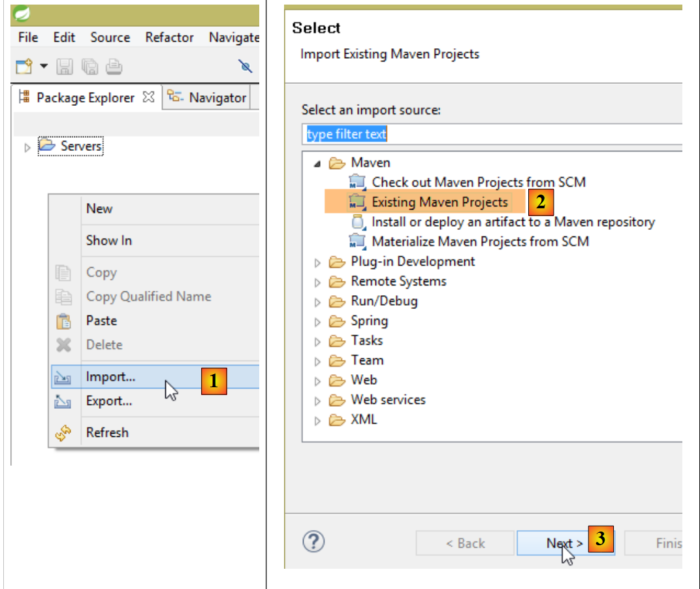Click the Spring leaf application icon

(22, 12)
